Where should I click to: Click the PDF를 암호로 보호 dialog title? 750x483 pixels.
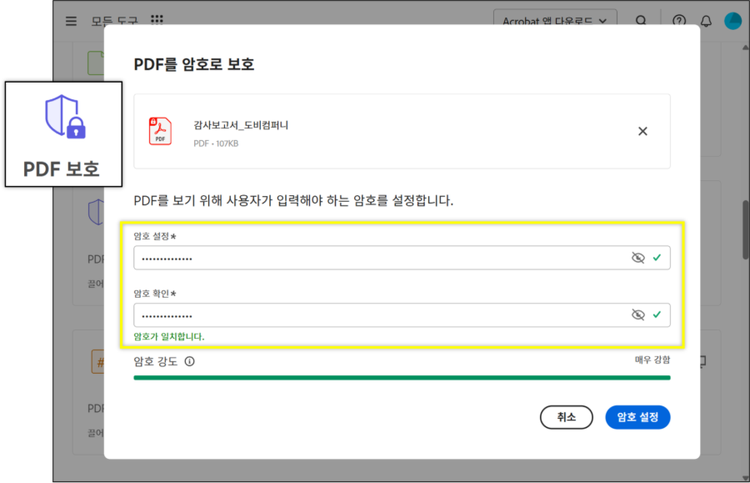coord(194,65)
